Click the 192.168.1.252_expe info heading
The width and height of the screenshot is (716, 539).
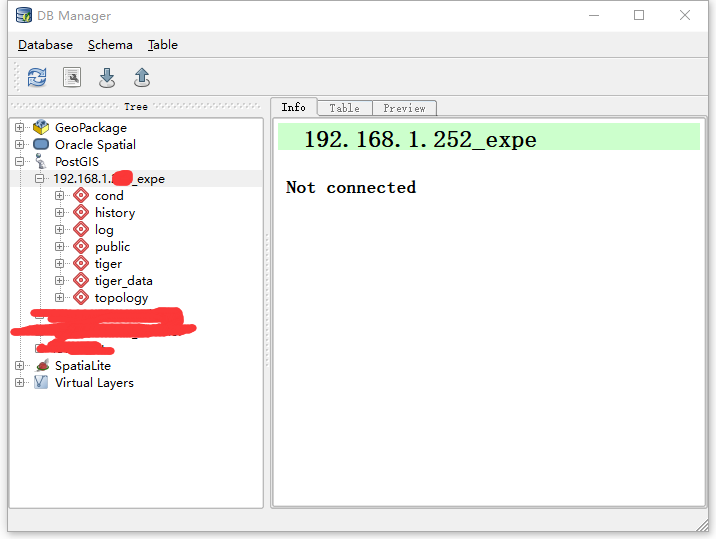[x=420, y=139]
